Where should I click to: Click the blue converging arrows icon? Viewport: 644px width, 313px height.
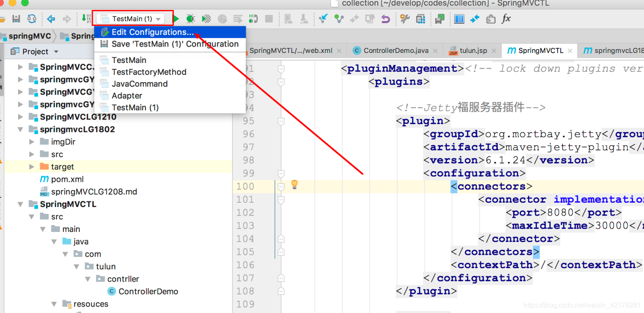(x=475, y=19)
